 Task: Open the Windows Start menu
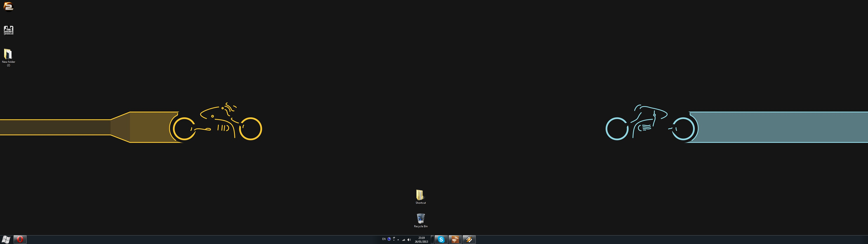(6, 239)
